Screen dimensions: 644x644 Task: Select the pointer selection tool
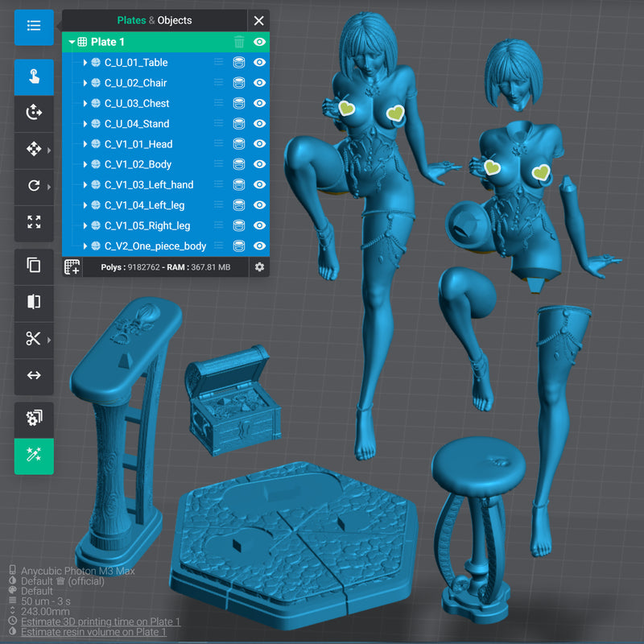point(34,77)
